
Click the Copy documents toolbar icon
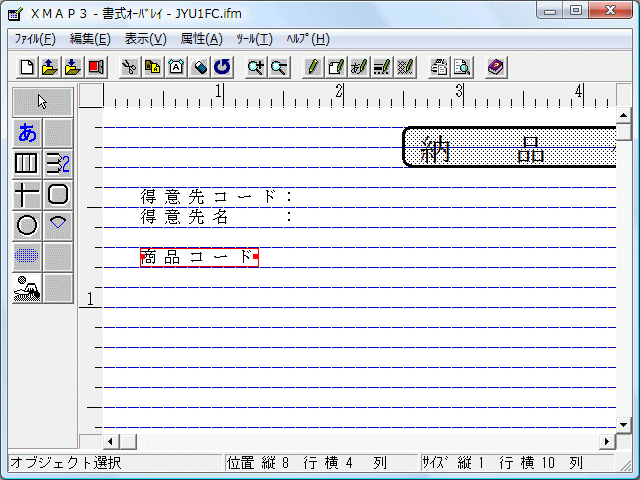click(153, 67)
